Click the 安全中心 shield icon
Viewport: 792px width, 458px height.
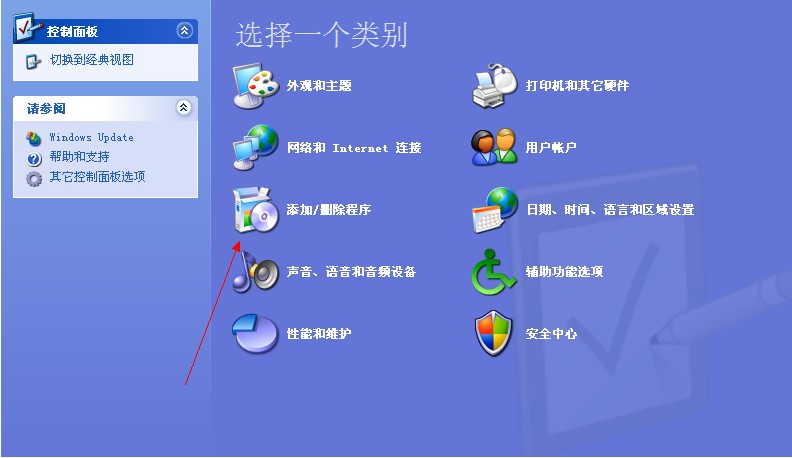[493, 333]
